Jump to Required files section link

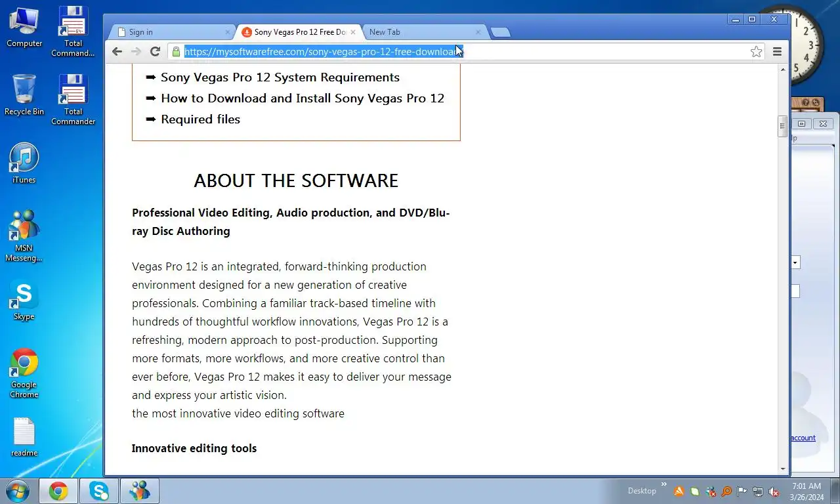pos(200,119)
